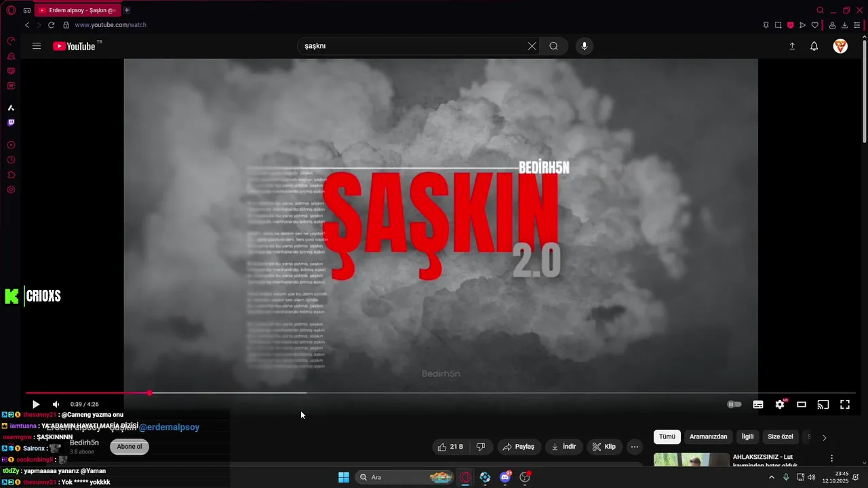The image size is (868, 488).
Task: Click the Klip clip button
Action: click(x=604, y=447)
